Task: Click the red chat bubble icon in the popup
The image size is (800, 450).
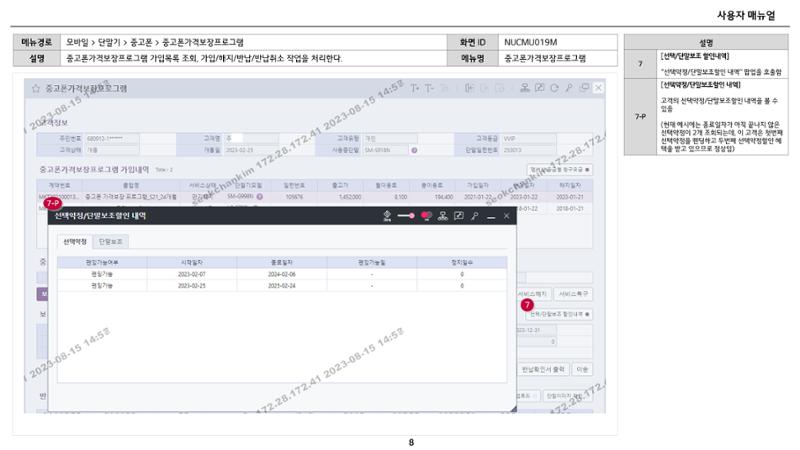Action: [x=426, y=216]
